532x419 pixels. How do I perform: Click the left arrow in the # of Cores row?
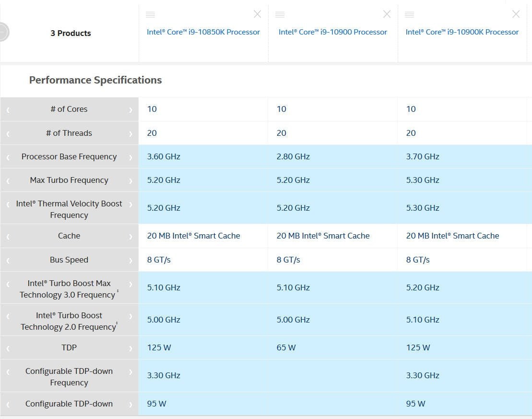pyautogui.click(x=8, y=110)
